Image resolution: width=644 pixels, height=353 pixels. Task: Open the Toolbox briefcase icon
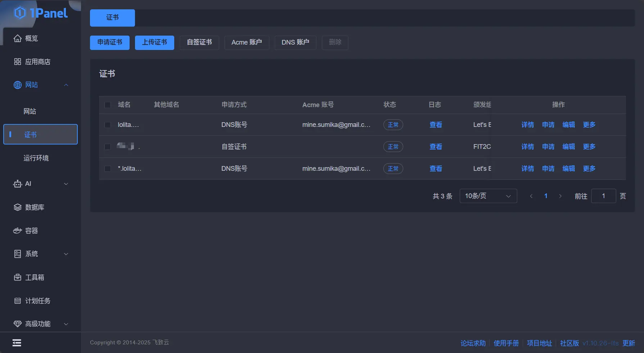(x=17, y=278)
